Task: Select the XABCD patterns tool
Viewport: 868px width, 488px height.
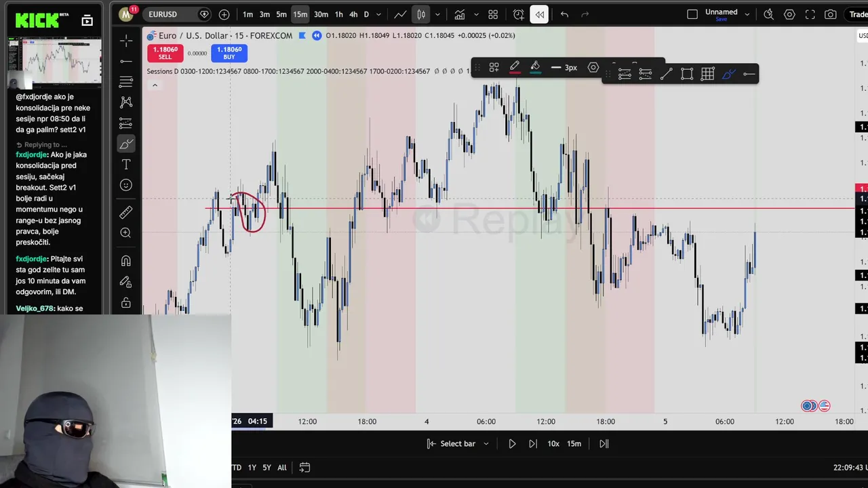Action: coord(126,102)
